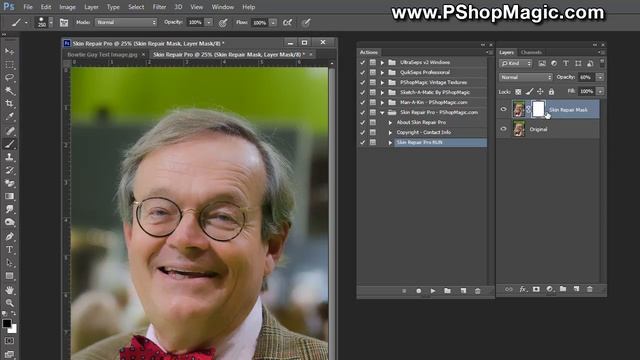Lock layer position in Layers panel
The image size is (640, 360).
pyautogui.click(x=540, y=92)
